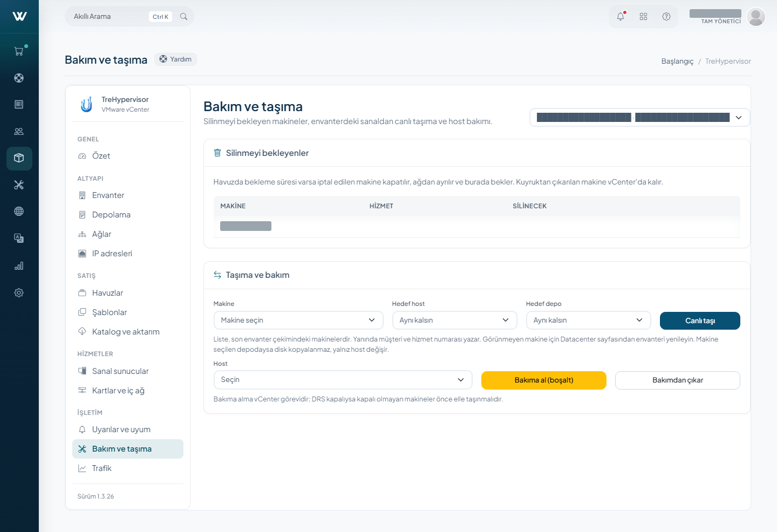This screenshot has height=532, width=777.
Task: Open the Hedef depo dropdown
Action: click(589, 320)
